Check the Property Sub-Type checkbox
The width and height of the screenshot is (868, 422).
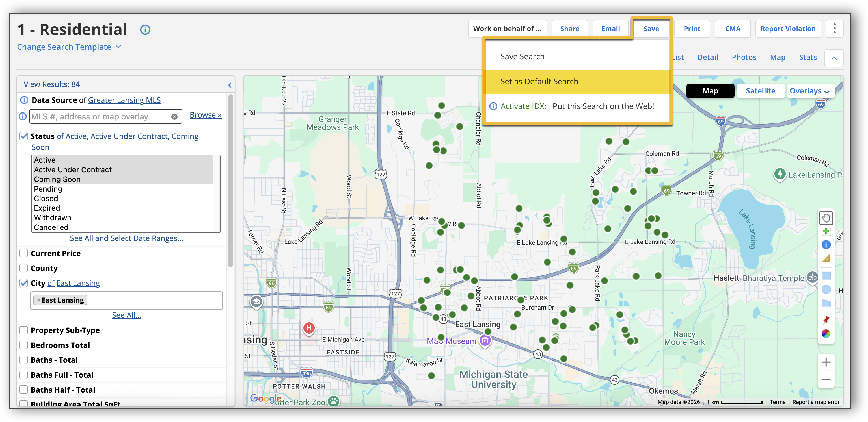23,330
